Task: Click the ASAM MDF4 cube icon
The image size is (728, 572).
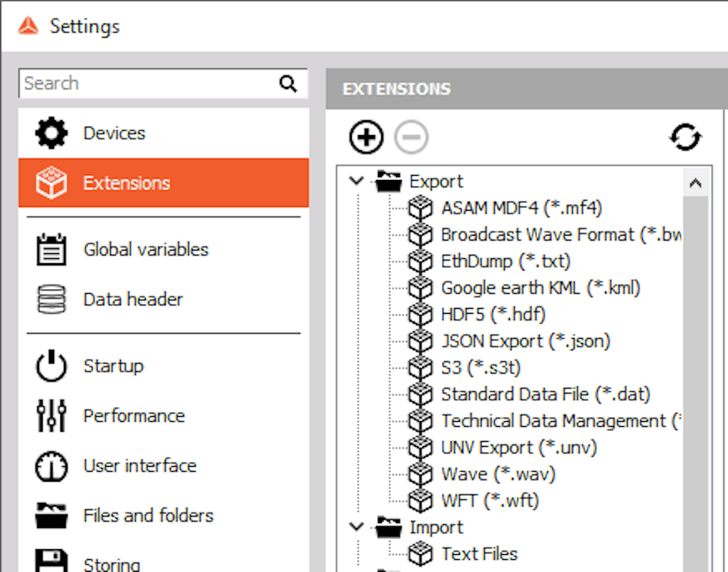Action: point(421,208)
